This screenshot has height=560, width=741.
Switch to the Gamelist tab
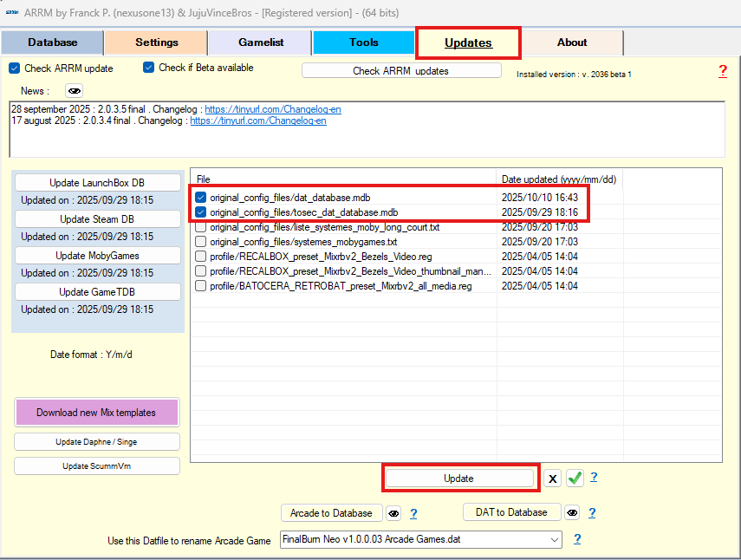[261, 42]
